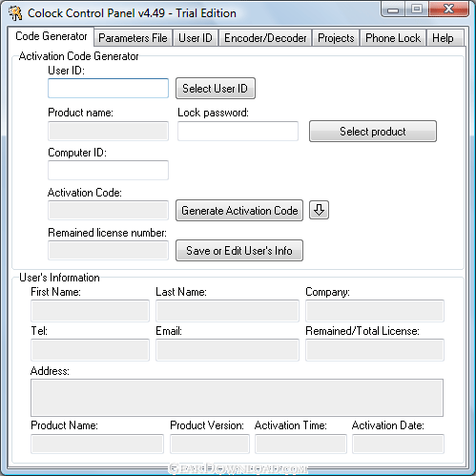
Task: Click the Remained license number field
Action: [108, 250]
